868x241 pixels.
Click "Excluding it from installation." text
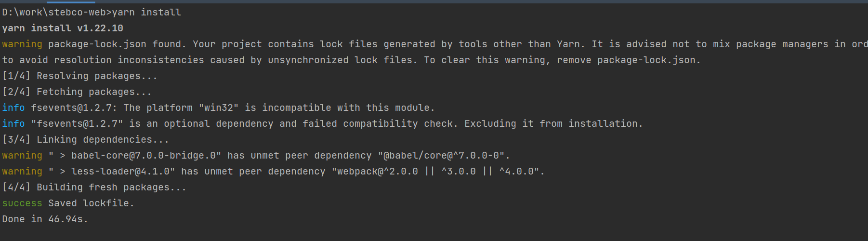(x=553, y=123)
